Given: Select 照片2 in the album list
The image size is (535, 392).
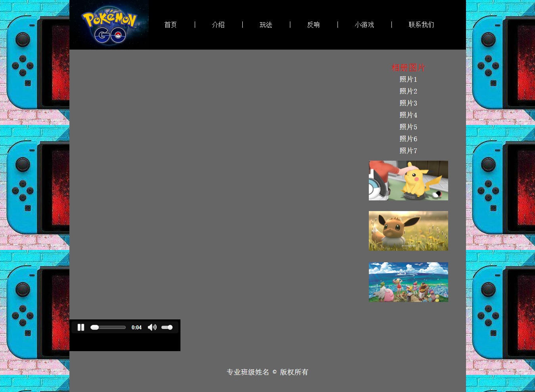Looking at the screenshot, I should click(x=408, y=91).
